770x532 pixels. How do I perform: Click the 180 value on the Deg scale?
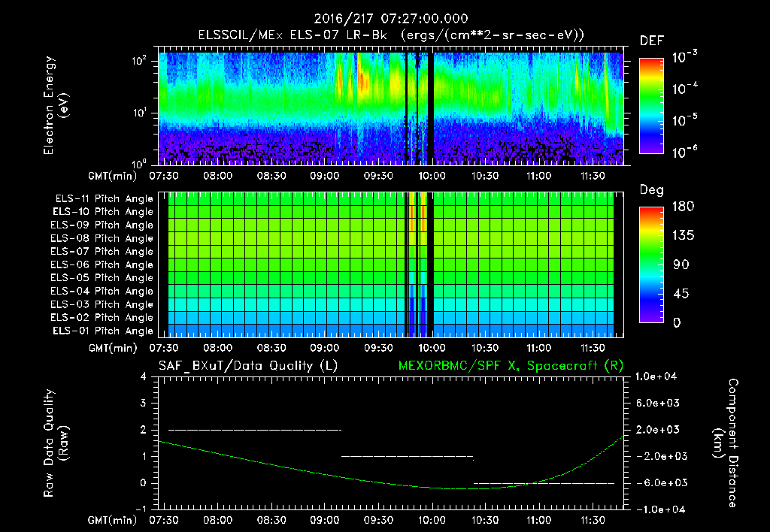(683, 207)
